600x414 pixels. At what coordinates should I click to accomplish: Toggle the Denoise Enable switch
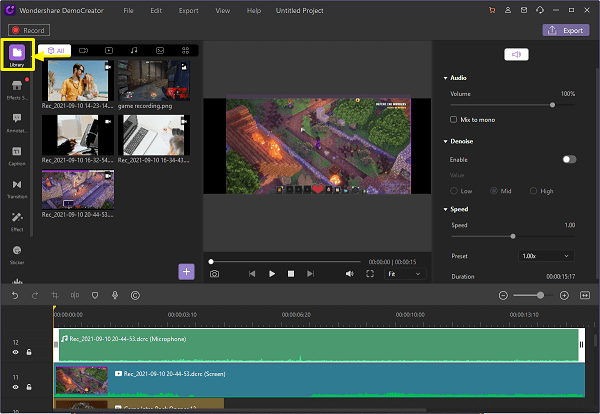pyautogui.click(x=569, y=159)
